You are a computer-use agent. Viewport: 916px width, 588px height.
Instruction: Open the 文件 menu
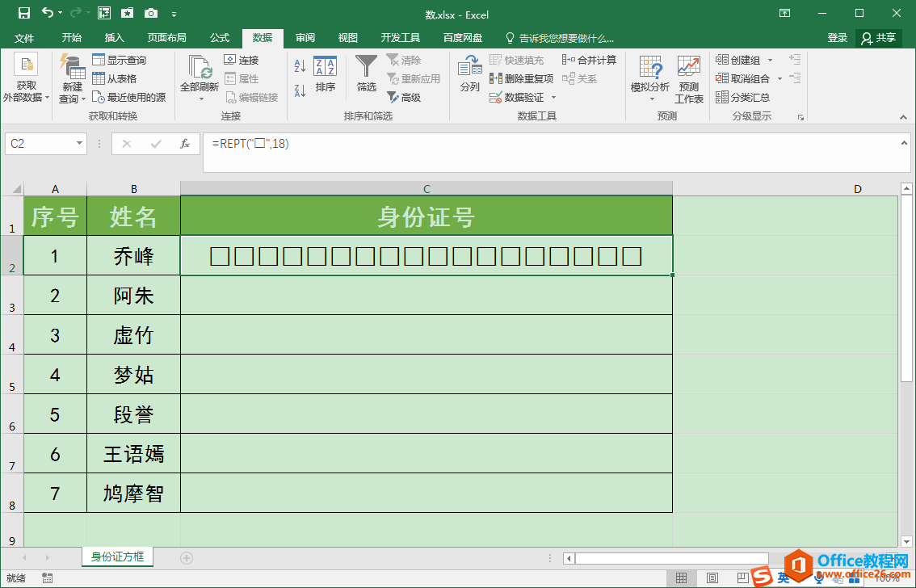tap(24, 38)
